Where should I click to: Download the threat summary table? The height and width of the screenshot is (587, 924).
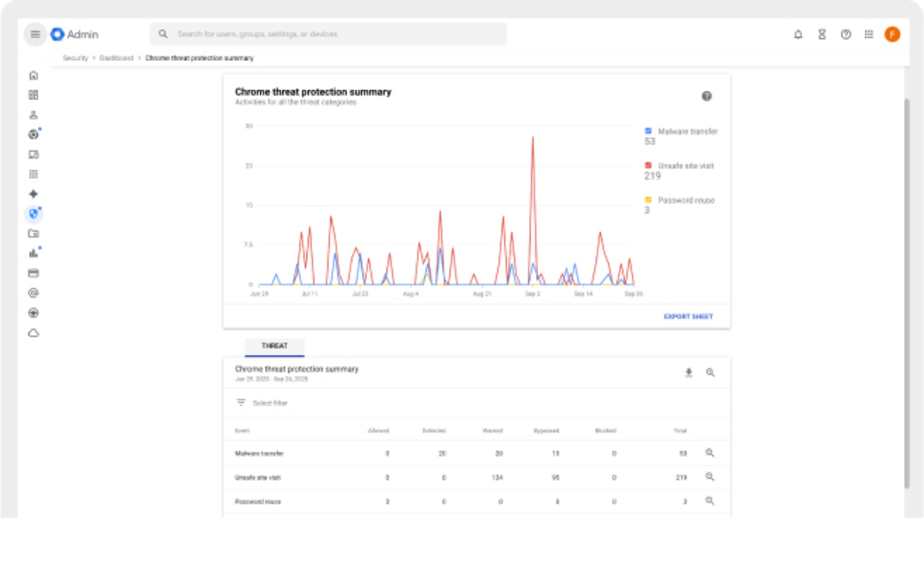689,373
